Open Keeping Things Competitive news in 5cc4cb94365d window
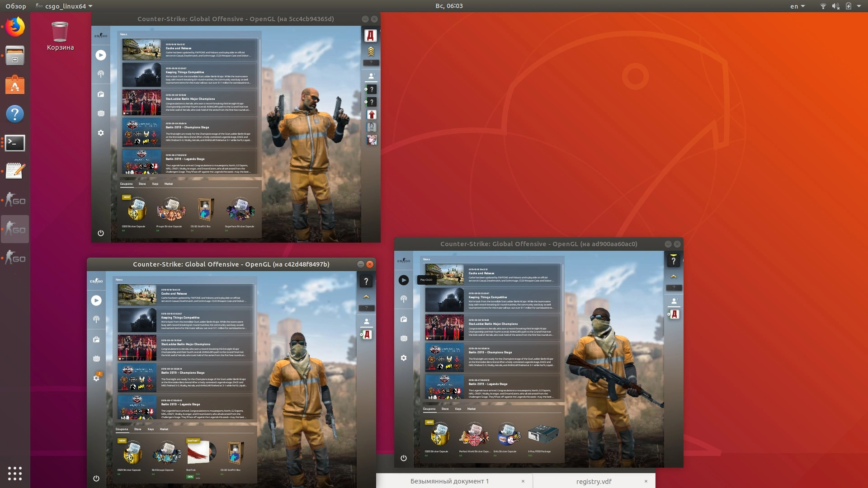 click(x=189, y=75)
